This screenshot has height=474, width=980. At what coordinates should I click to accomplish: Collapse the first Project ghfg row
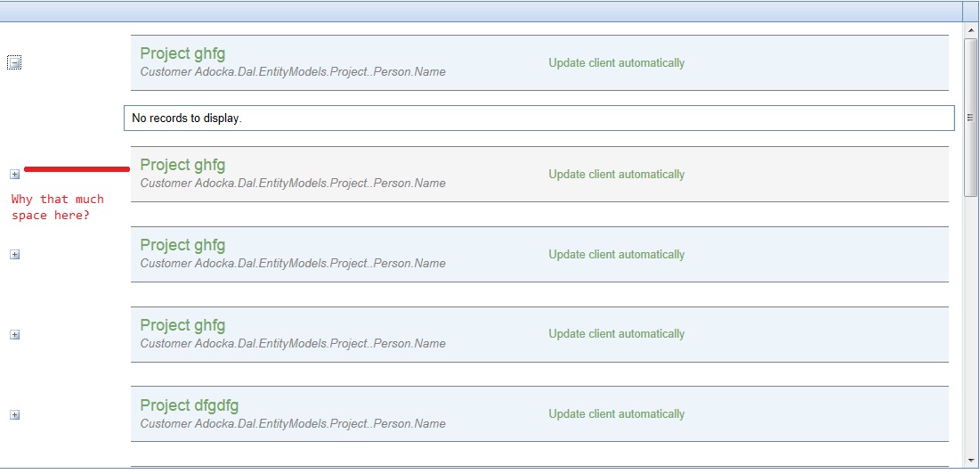pyautogui.click(x=14, y=62)
